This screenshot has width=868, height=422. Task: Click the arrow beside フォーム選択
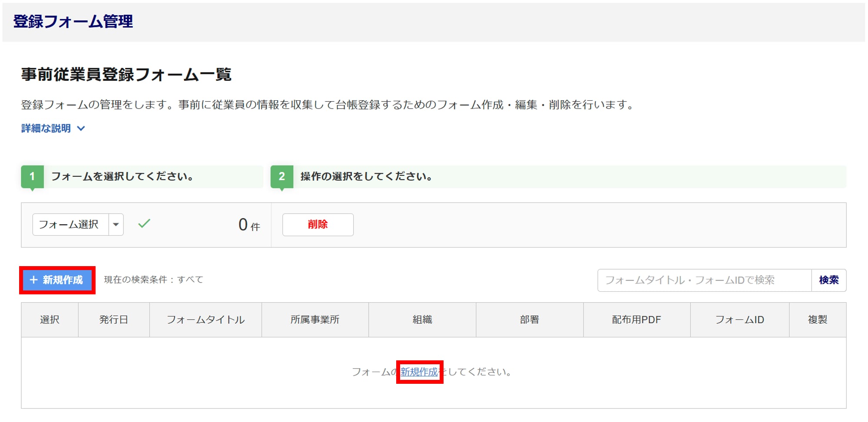pyautogui.click(x=116, y=224)
